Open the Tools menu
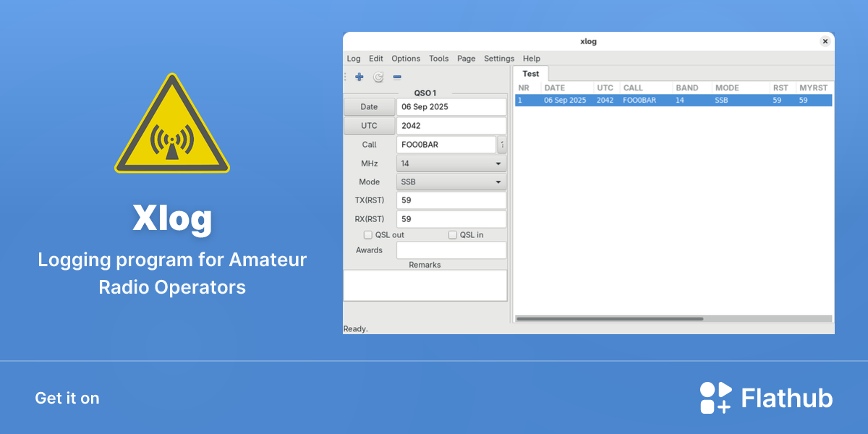868x434 pixels. tap(438, 59)
